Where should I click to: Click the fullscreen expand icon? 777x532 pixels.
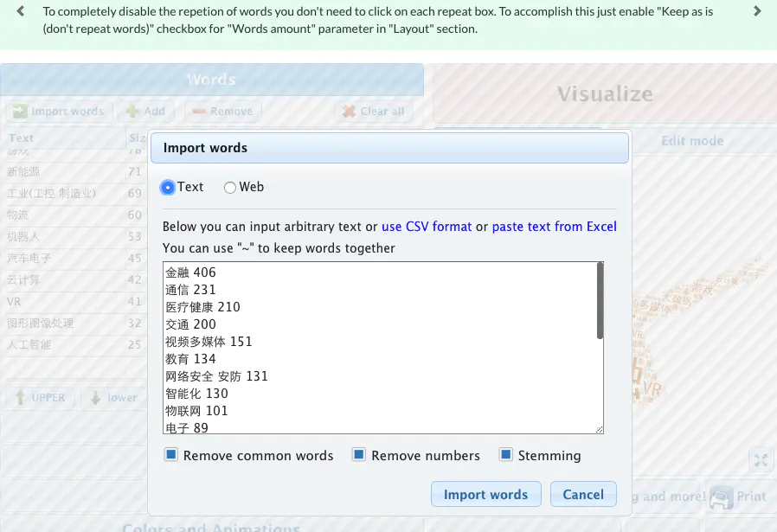[x=761, y=460]
